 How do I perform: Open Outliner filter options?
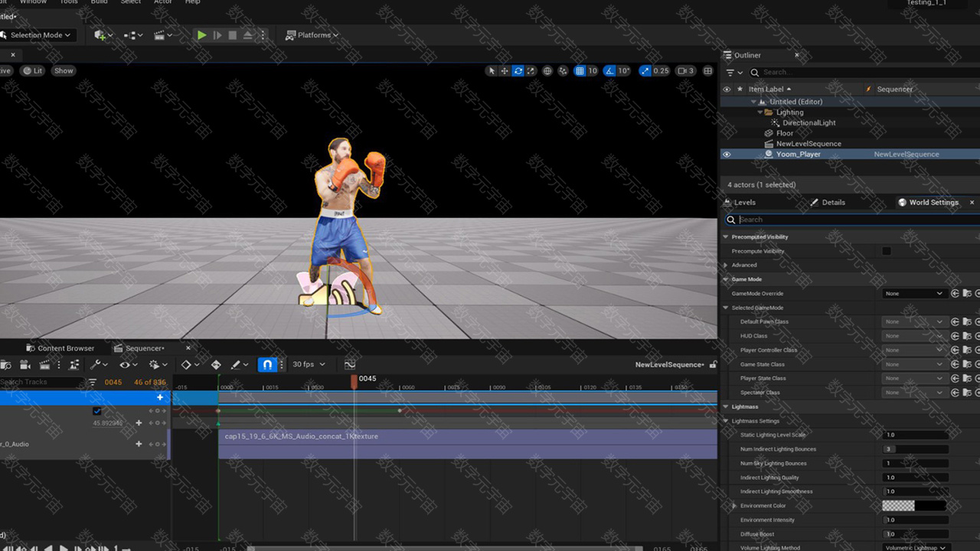[x=734, y=72]
